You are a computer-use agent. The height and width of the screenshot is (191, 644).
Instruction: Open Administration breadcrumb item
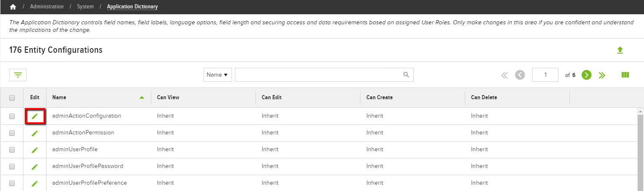(x=47, y=7)
